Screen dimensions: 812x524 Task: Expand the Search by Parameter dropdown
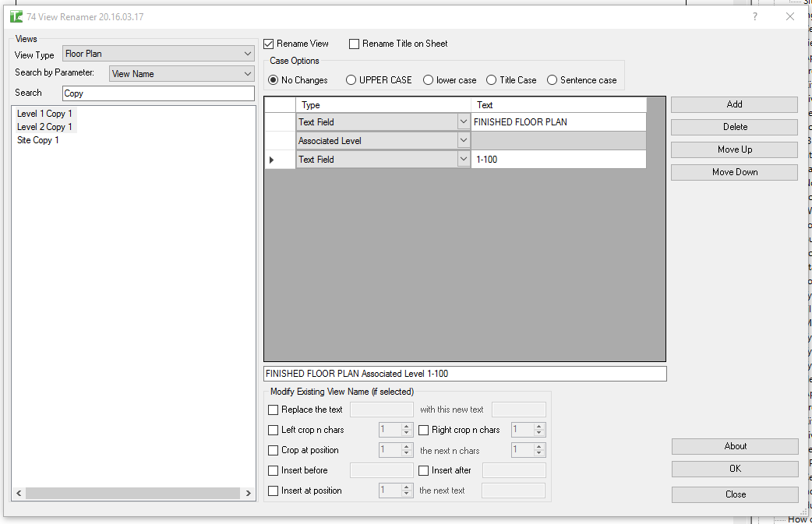tap(182, 74)
